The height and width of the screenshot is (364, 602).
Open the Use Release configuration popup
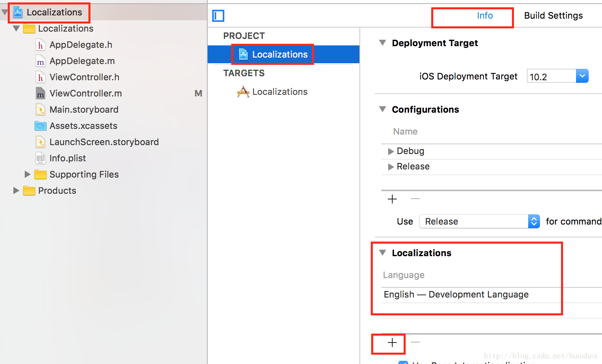click(x=479, y=221)
